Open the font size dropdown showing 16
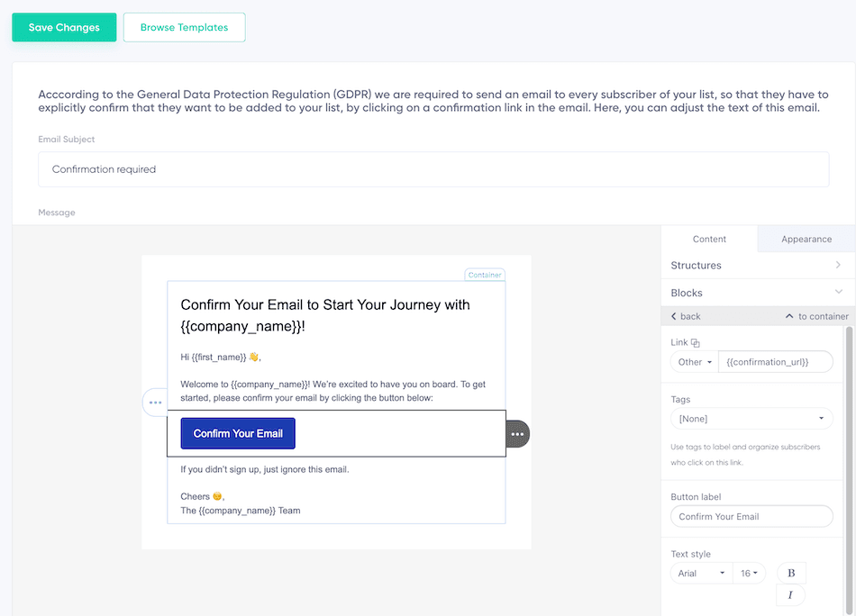The height and width of the screenshot is (616, 856). click(751, 573)
